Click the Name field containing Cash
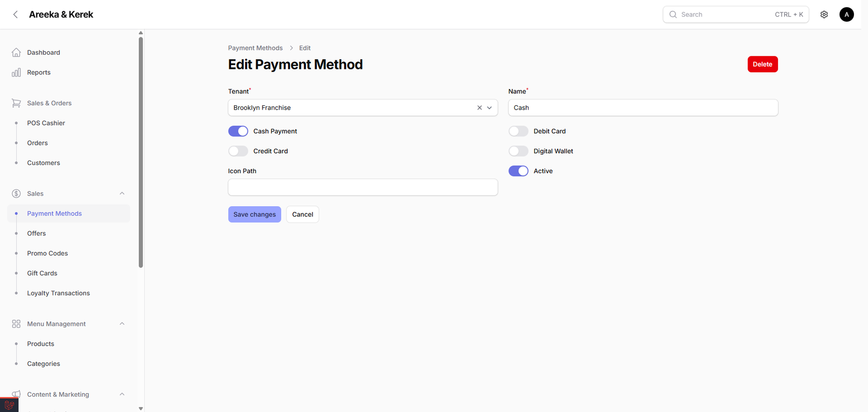Image resolution: width=868 pixels, height=412 pixels. (x=643, y=107)
